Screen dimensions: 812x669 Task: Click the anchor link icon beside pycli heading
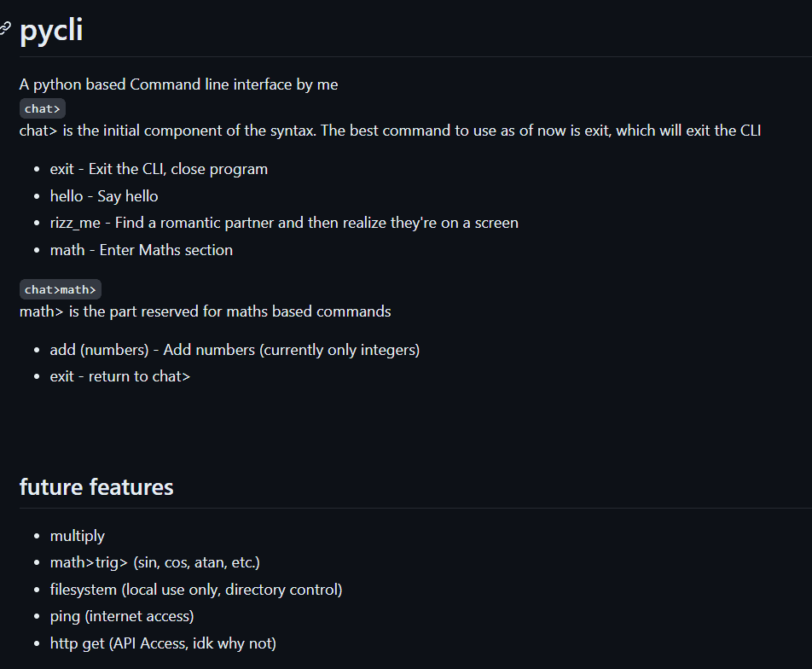click(5, 29)
